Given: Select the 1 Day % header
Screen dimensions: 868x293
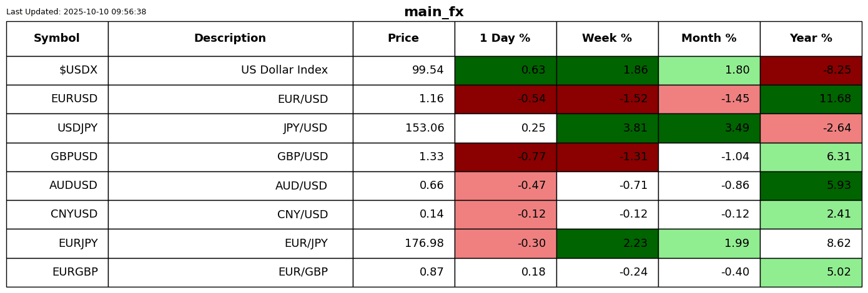Looking at the screenshot, I should tap(505, 39).
